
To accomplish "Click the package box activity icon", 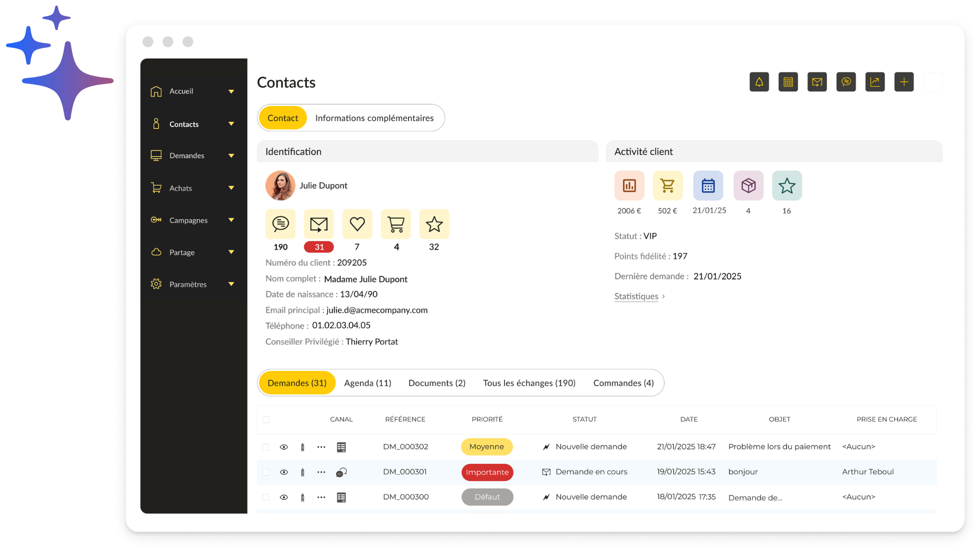I will point(748,186).
